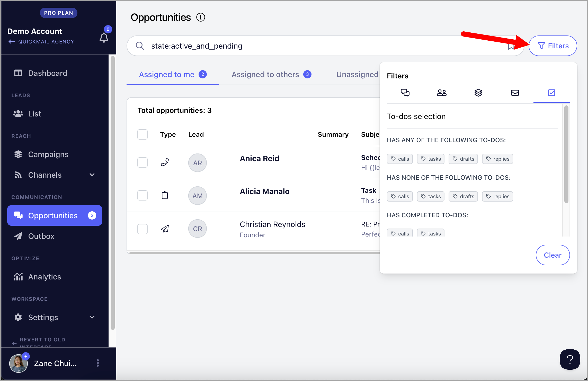Switch to Assigned to others tab

[x=271, y=75]
